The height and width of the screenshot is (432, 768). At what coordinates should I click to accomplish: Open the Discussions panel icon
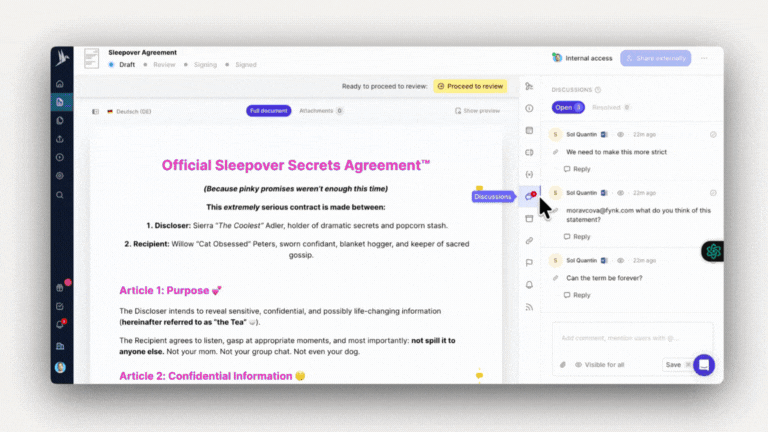[529, 196]
